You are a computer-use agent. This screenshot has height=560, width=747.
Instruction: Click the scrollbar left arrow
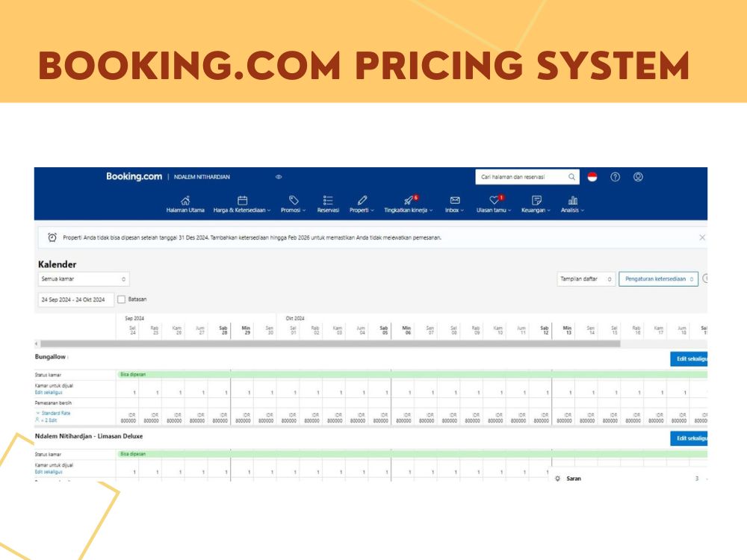coord(36,343)
